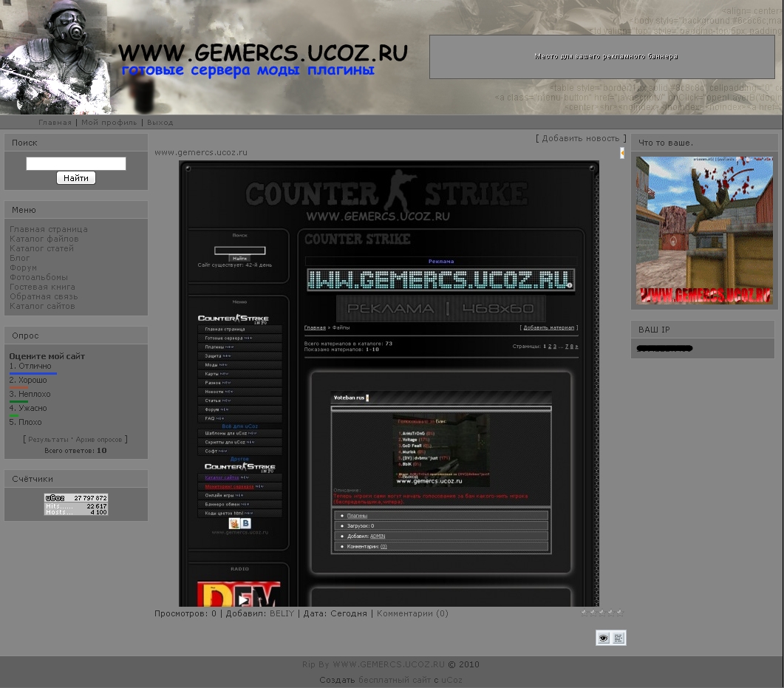784x688 pixels.
Task: Click the Добавить новость link
Action: click(581, 138)
